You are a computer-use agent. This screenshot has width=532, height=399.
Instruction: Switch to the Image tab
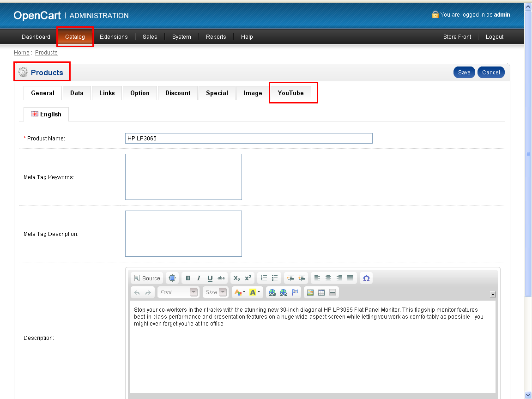pos(253,93)
